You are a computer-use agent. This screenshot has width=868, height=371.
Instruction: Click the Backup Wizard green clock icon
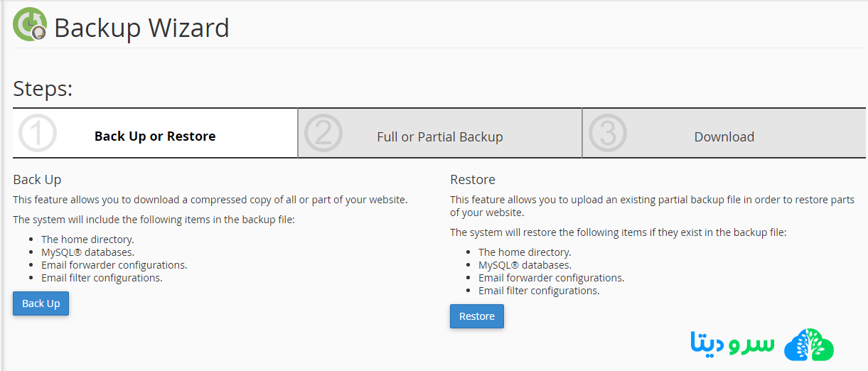[30, 25]
